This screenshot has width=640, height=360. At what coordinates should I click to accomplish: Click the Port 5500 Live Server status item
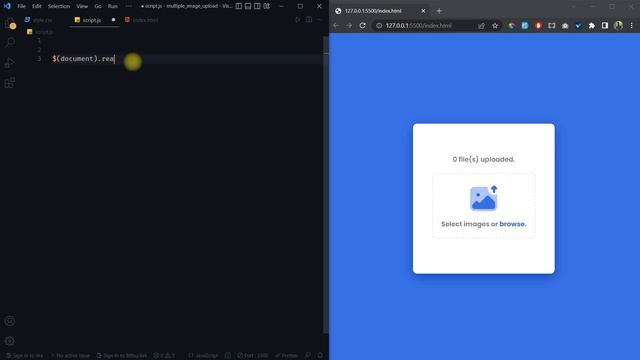(x=253, y=356)
